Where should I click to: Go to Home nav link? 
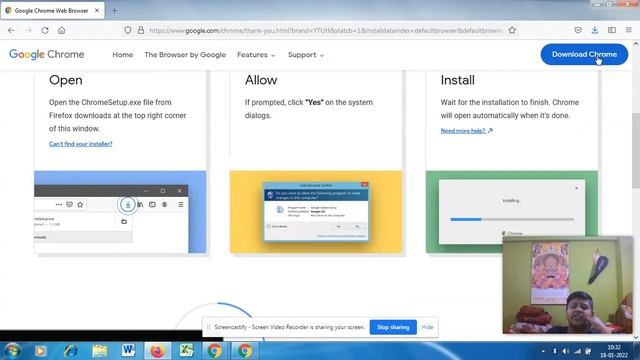pos(122,55)
